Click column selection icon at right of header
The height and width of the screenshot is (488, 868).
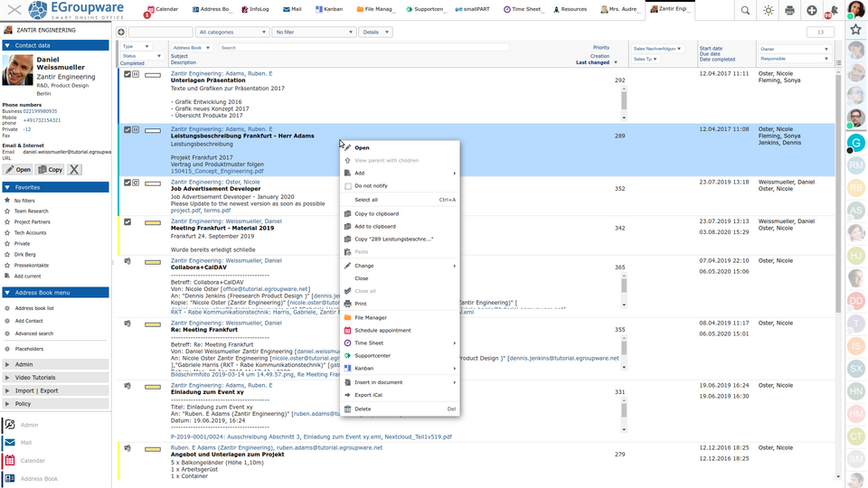838,62
